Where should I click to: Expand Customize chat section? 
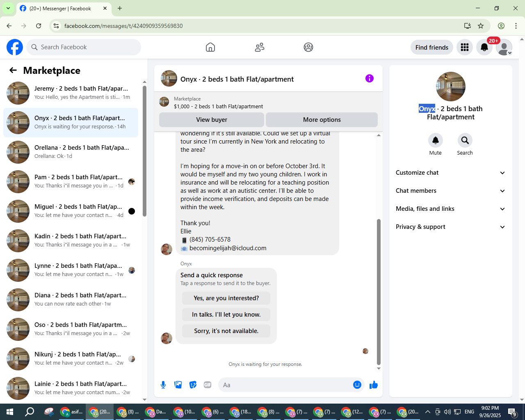(451, 173)
